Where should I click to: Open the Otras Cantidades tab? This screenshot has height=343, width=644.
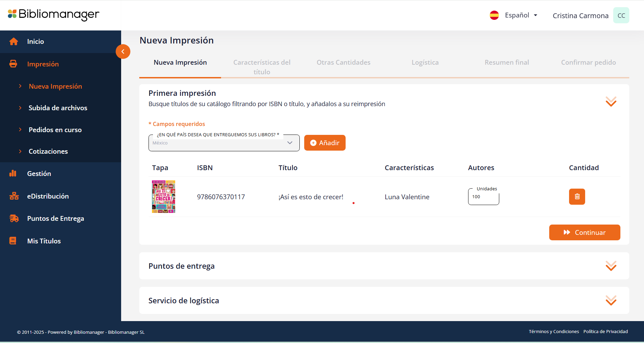pyautogui.click(x=343, y=63)
